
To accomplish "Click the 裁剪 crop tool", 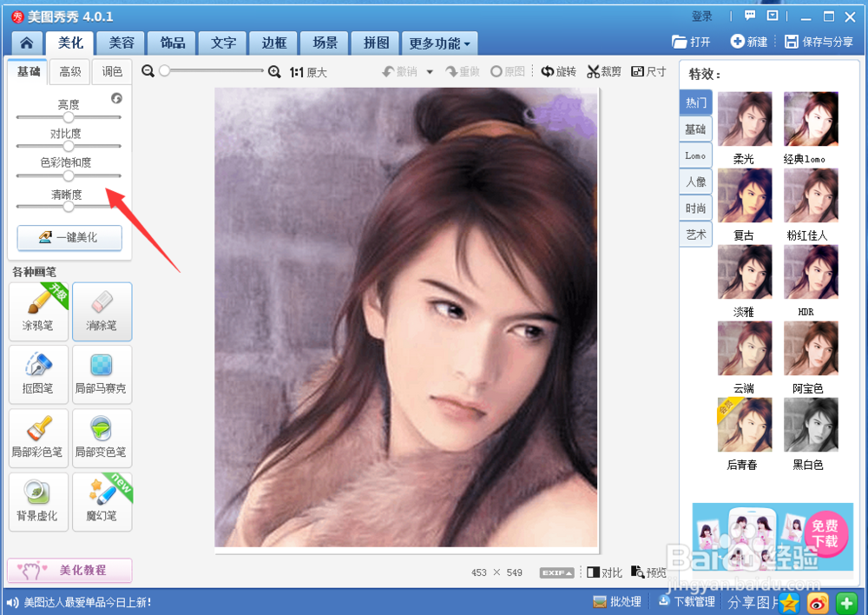I will tap(604, 71).
